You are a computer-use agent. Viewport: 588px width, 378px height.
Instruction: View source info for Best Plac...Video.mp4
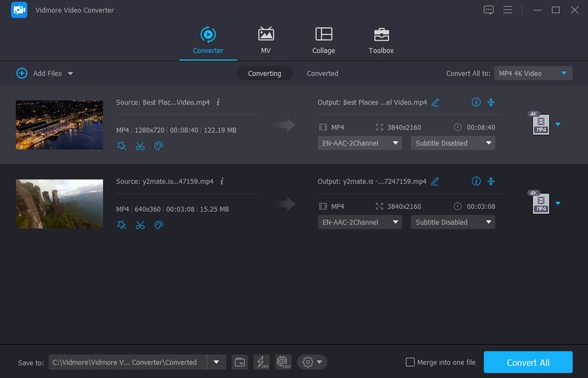point(218,102)
